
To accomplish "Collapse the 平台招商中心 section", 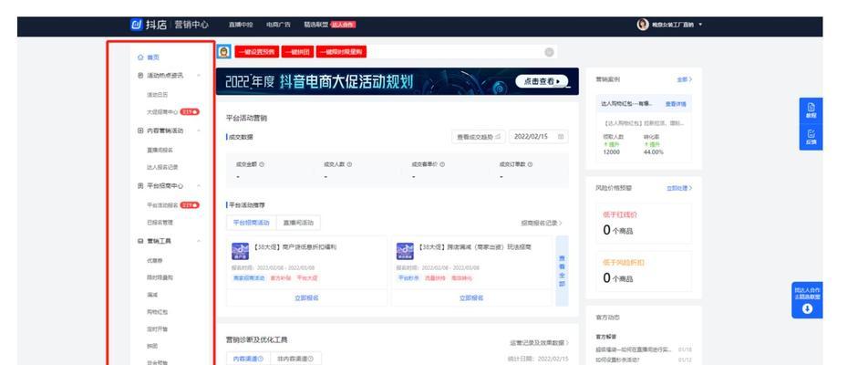I will (x=199, y=186).
